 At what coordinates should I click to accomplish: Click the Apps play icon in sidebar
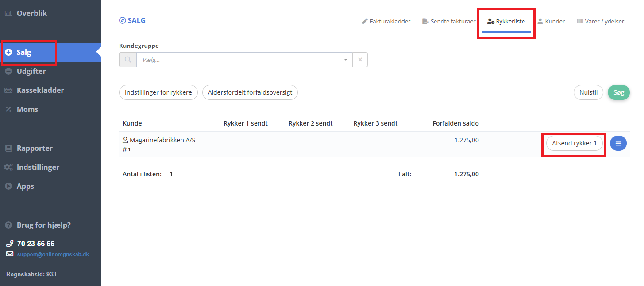coord(8,186)
